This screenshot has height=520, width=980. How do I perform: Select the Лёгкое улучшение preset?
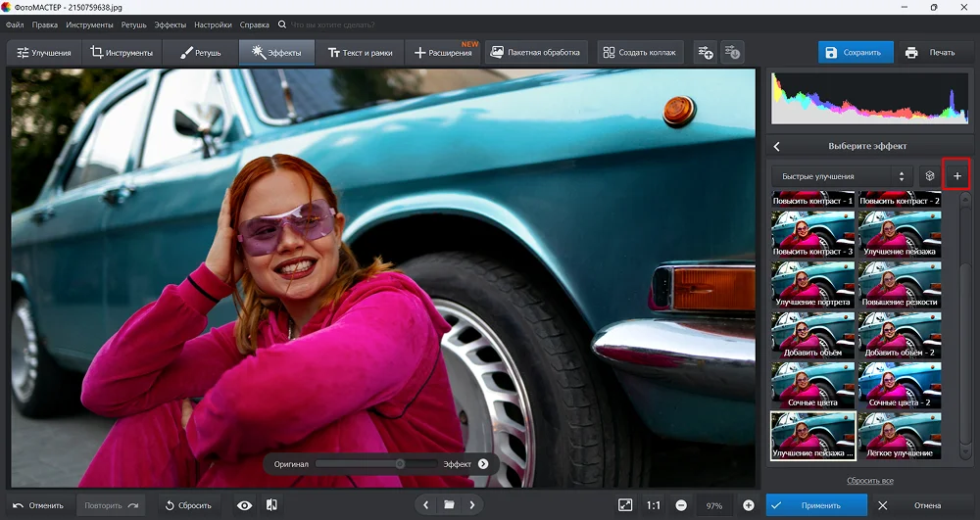click(900, 436)
